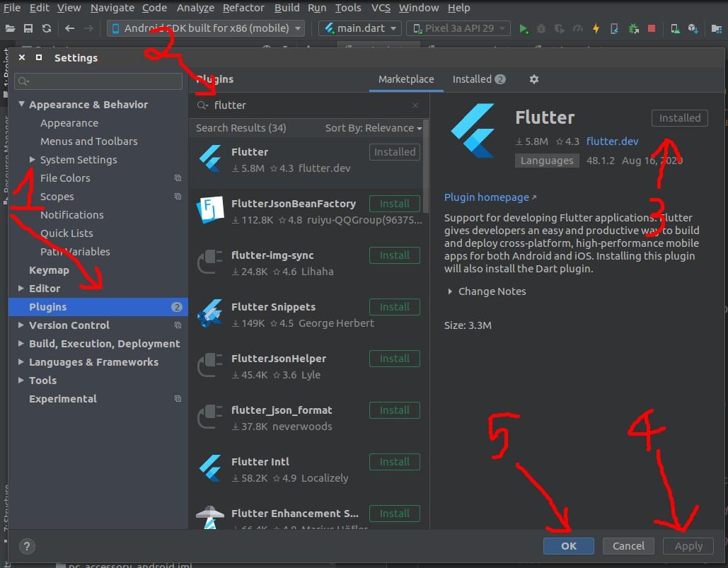Viewport: 728px width, 568px height.
Task: Install the FlutterJsonHelper plugin
Action: (x=395, y=358)
